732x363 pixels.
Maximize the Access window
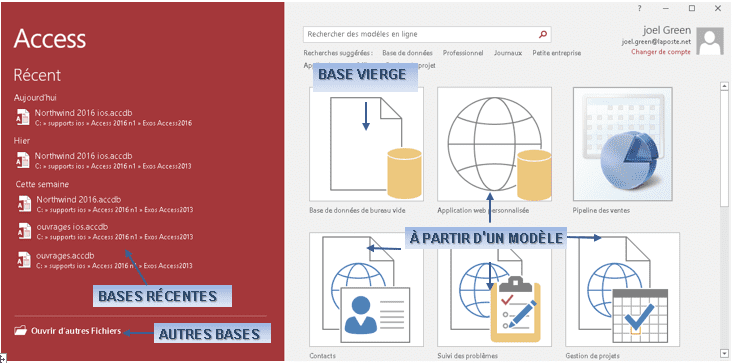[692, 8]
